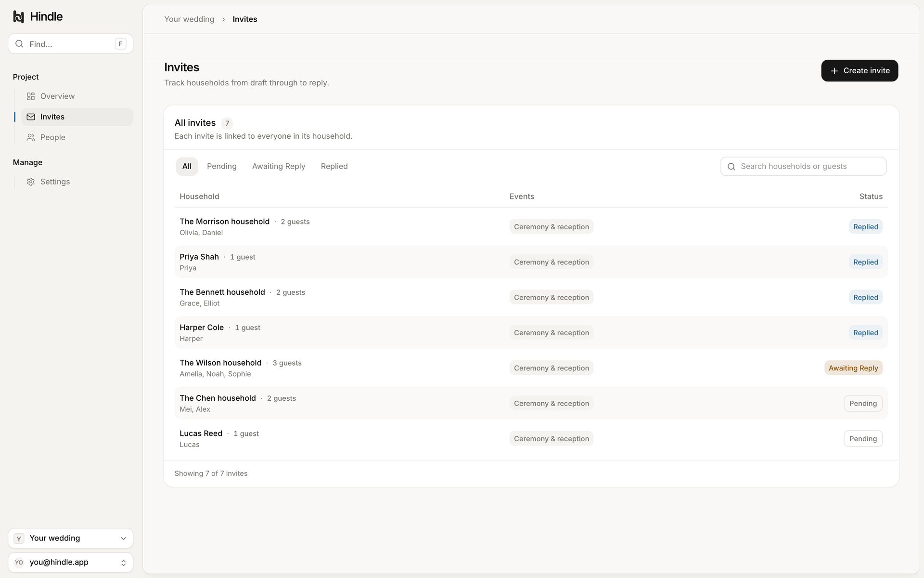Open The Morrison household row
Screen dimensions: 924x578
(531, 227)
